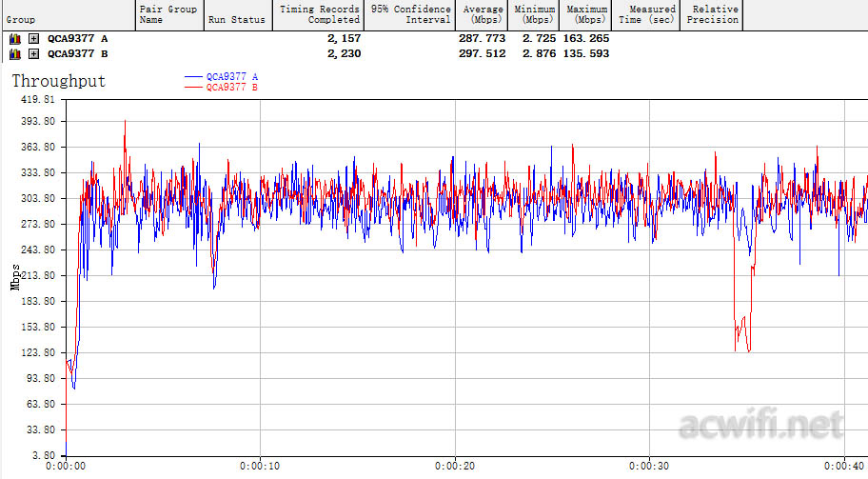This screenshot has height=479, width=868.
Task: Click the Mbps y-axis unit label
Action: [15, 277]
